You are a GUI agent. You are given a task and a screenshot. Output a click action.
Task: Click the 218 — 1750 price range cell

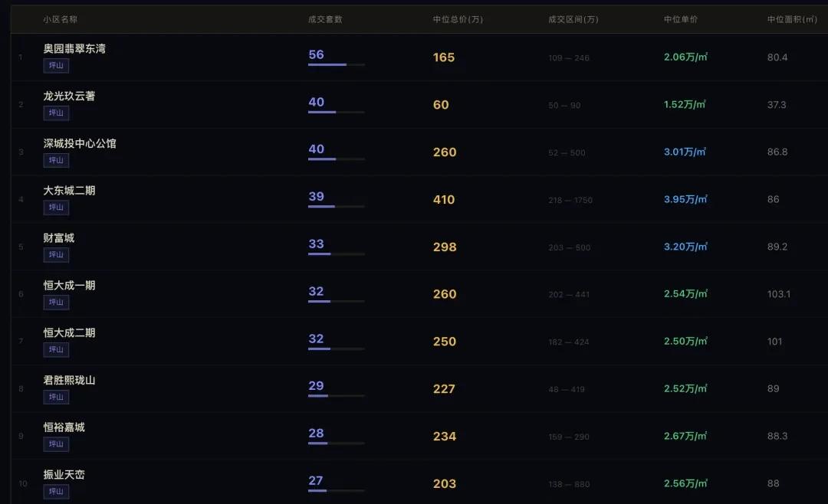pos(570,201)
